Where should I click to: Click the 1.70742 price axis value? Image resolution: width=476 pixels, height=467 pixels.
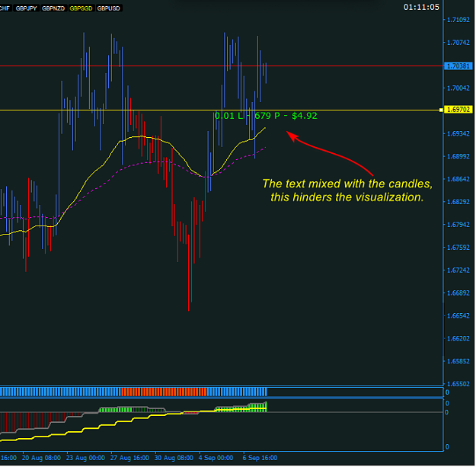click(x=458, y=43)
